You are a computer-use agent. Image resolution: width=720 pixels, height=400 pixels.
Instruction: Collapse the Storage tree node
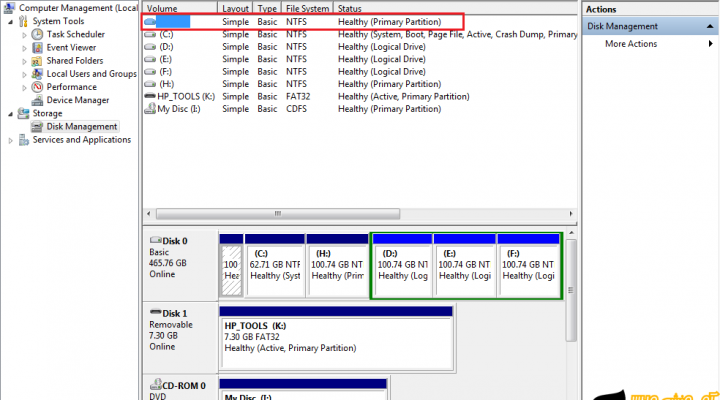pyautogui.click(x=10, y=114)
